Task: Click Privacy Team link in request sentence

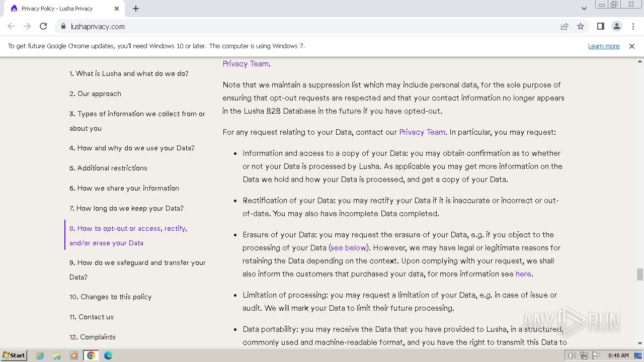Action: [422, 132]
